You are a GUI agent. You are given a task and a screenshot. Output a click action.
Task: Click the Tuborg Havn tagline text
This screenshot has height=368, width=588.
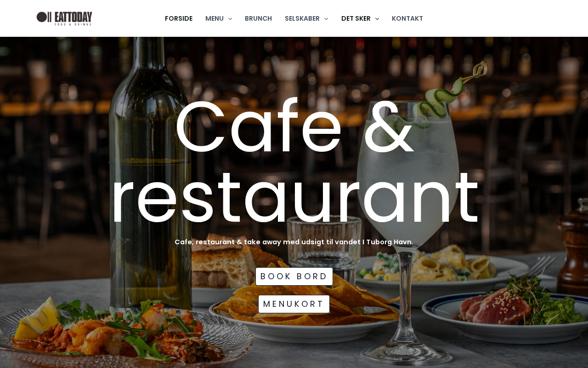294,242
